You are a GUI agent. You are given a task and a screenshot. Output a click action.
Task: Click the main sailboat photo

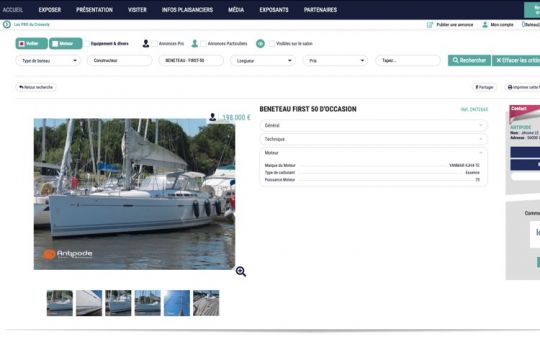click(134, 194)
